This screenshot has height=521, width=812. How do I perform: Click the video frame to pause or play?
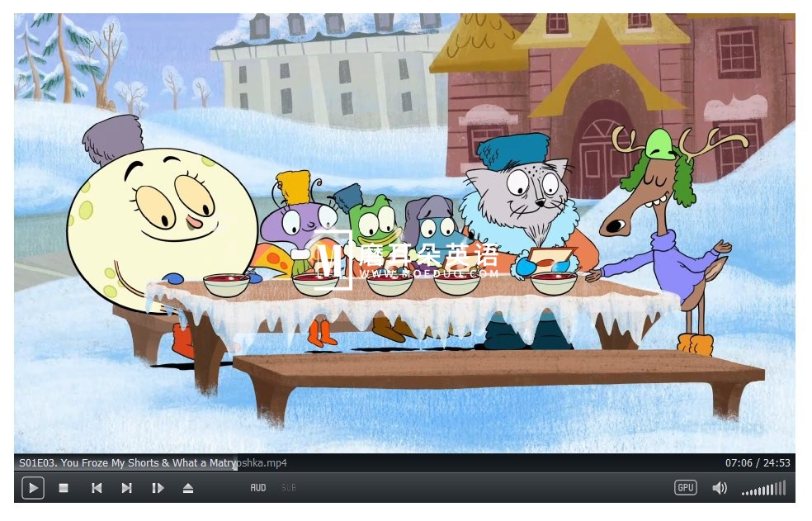point(404,234)
